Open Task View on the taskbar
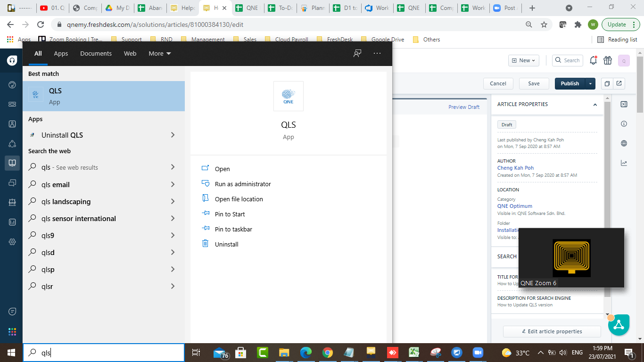The height and width of the screenshot is (362, 644). pyautogui.click(x=197, y=353)
